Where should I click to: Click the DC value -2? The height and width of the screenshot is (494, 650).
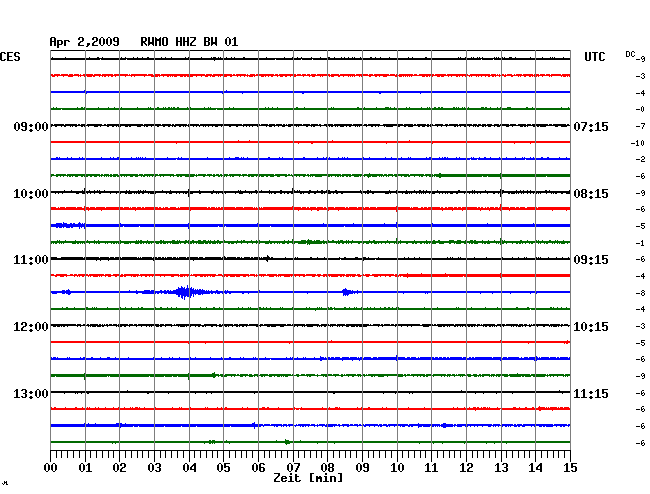[x=640, y=159]
